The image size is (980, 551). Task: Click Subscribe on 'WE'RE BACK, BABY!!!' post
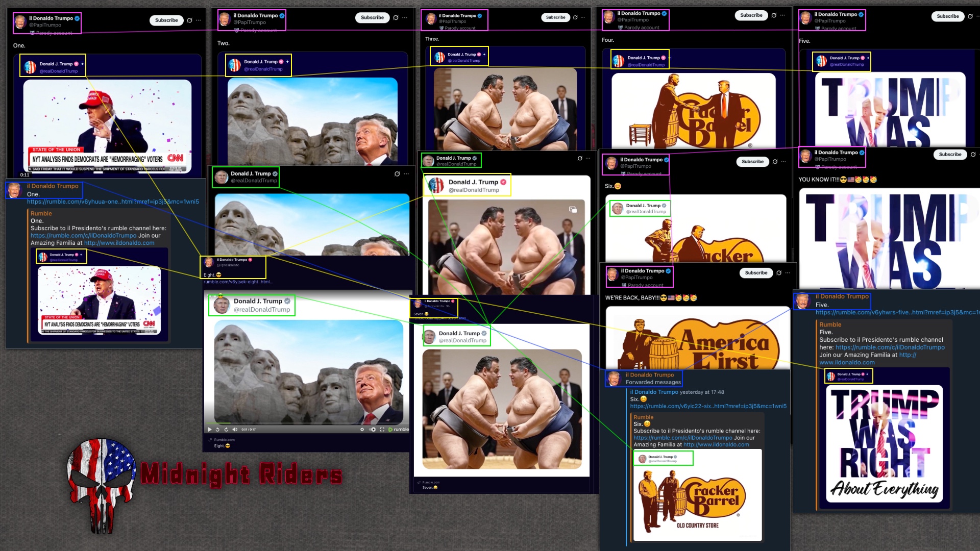click(756, 273)
